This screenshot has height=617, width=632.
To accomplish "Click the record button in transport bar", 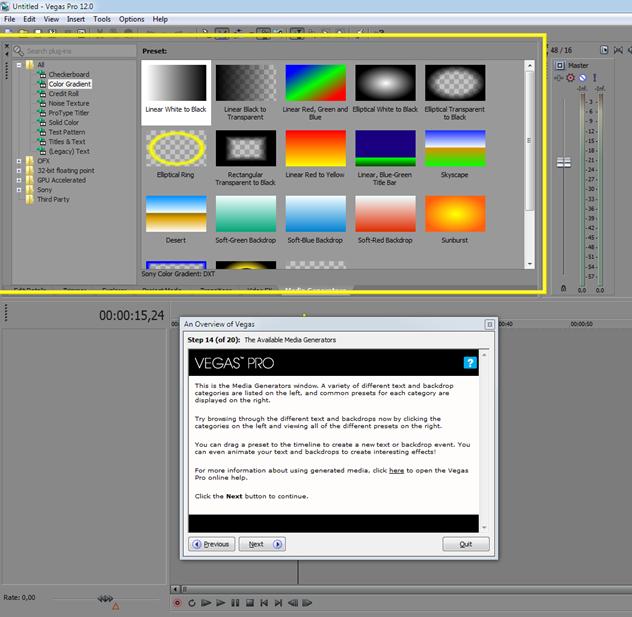I will (177, 603).
